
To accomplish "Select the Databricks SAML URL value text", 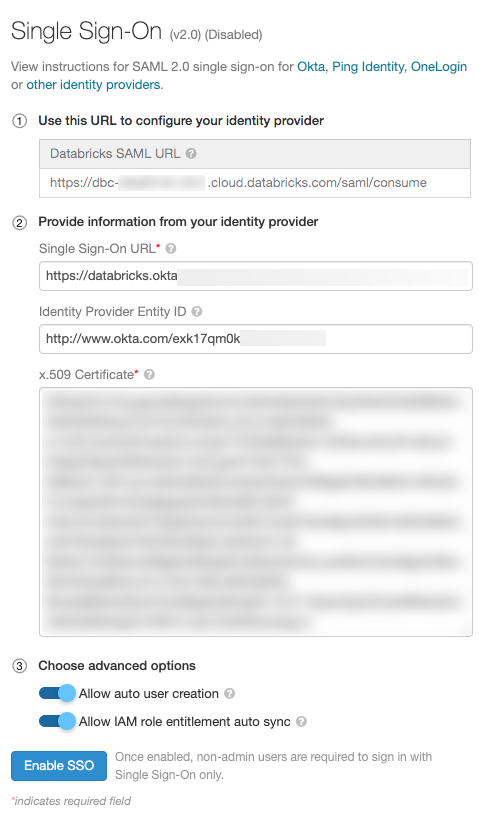I will click(x=238, y=183).
